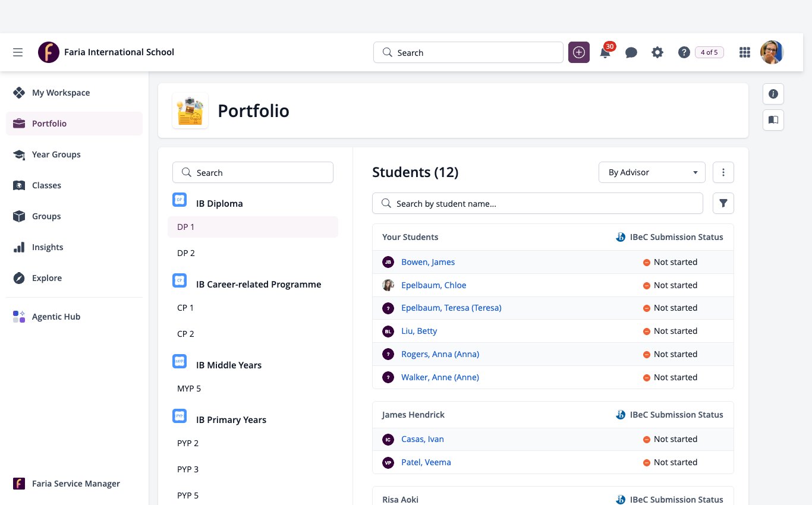This screenshot has width=812, height=505.
Task: Click the IB Diploma programme icon
Action: pos(180,200)
